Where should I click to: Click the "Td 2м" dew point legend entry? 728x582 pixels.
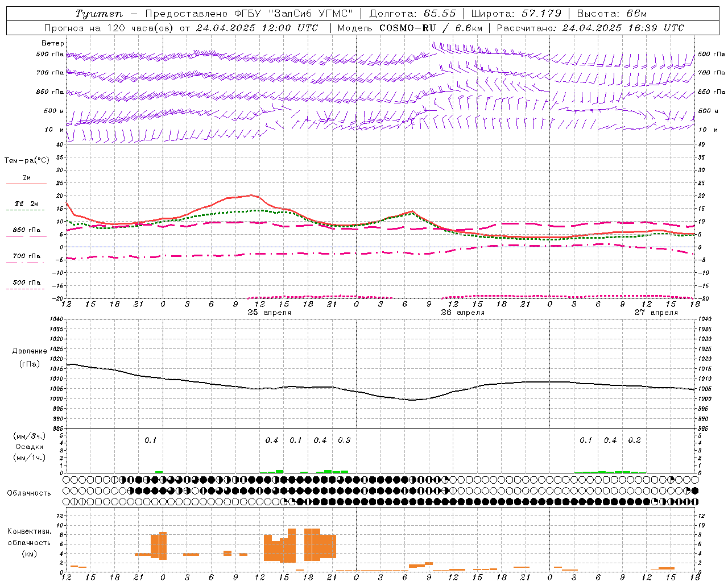coord(27,203)
